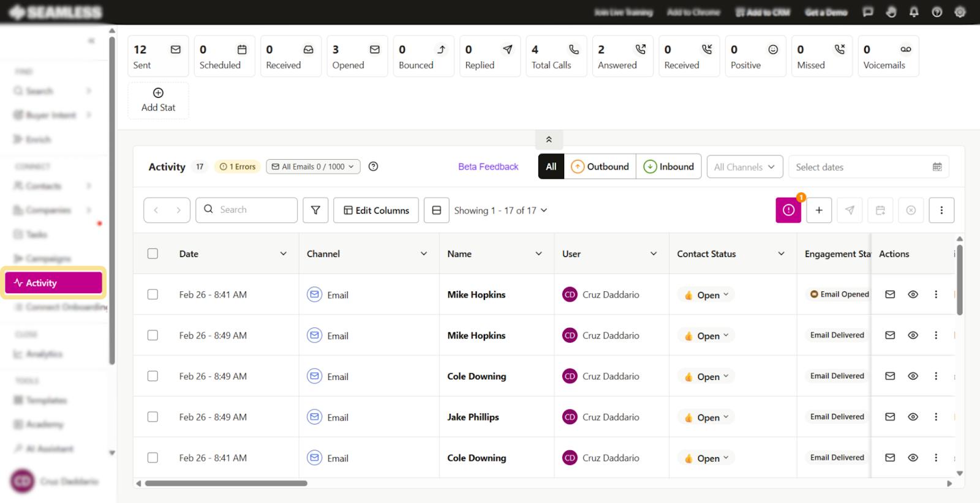This screenshot has width=980, height=503.
Task: Click the send paper-plane toolbar icon
Action: click(850, 210)
